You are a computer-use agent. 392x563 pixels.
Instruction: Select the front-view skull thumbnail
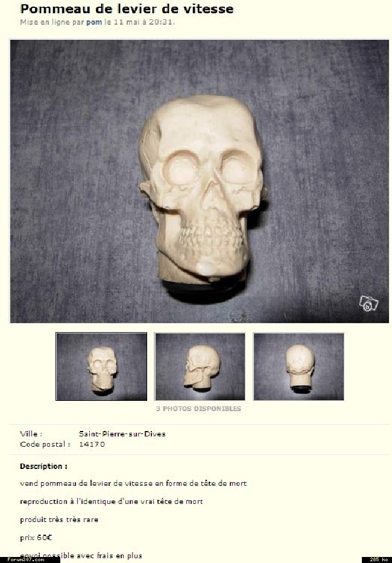point(101,366)
